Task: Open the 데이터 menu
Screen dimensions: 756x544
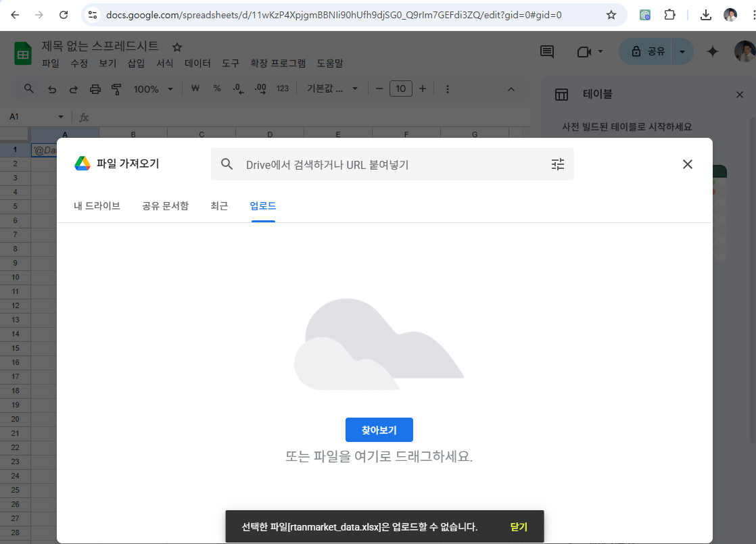Action: (x=197, y=63)
